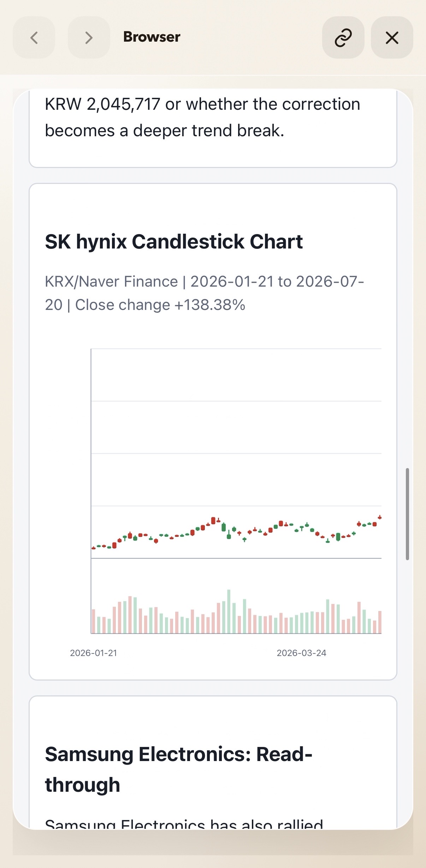
Task: Click the tallest green volume bar
Action: (229, 611)
